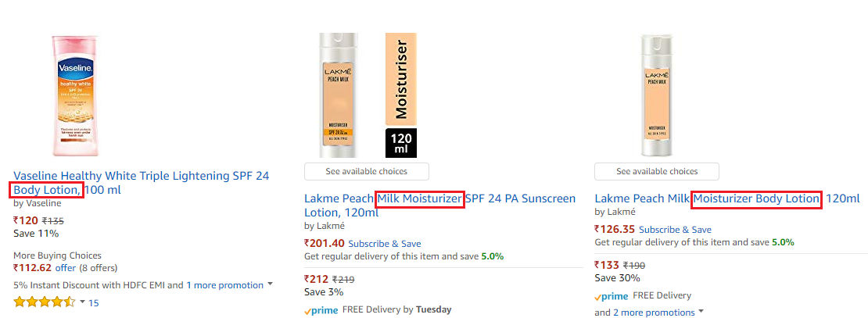Screen dimensions: 868x318
Task: Click See available choices for Lakme Body Lotion
Action: click(x=657, y=171)
